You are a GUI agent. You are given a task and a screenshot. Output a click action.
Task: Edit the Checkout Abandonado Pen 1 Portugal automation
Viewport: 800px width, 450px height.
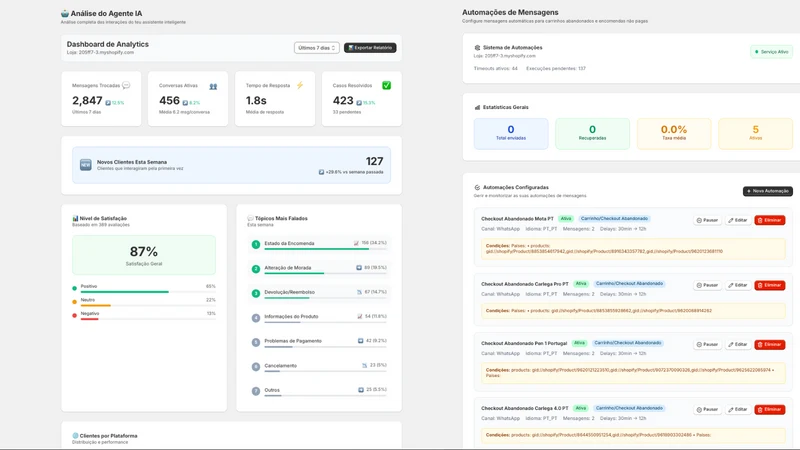(738, 344)
